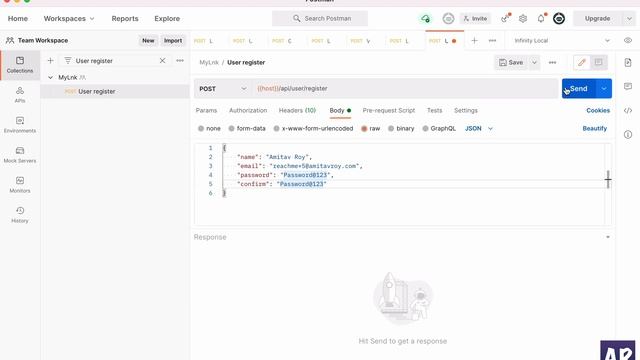Screen dimensions: 640x360
Task: Switch to the Tests tab
Action: [x=434, y=110]
